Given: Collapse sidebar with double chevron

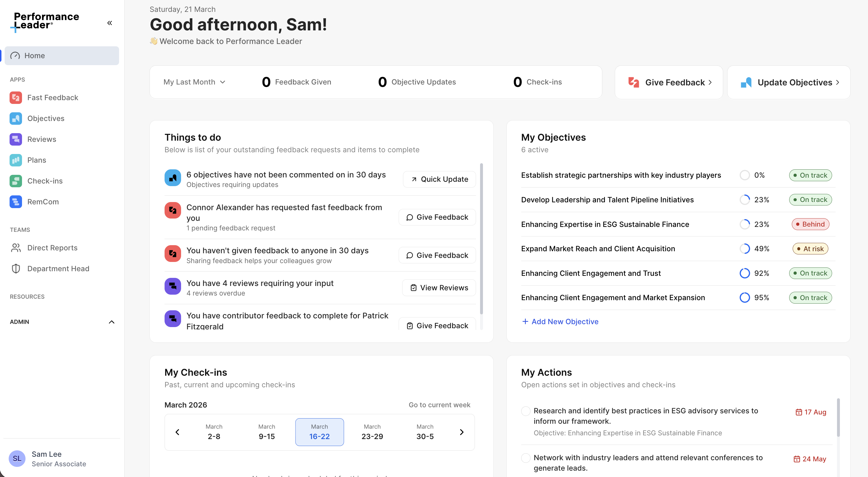Looking at the screenshot, I should pos(110,23).
